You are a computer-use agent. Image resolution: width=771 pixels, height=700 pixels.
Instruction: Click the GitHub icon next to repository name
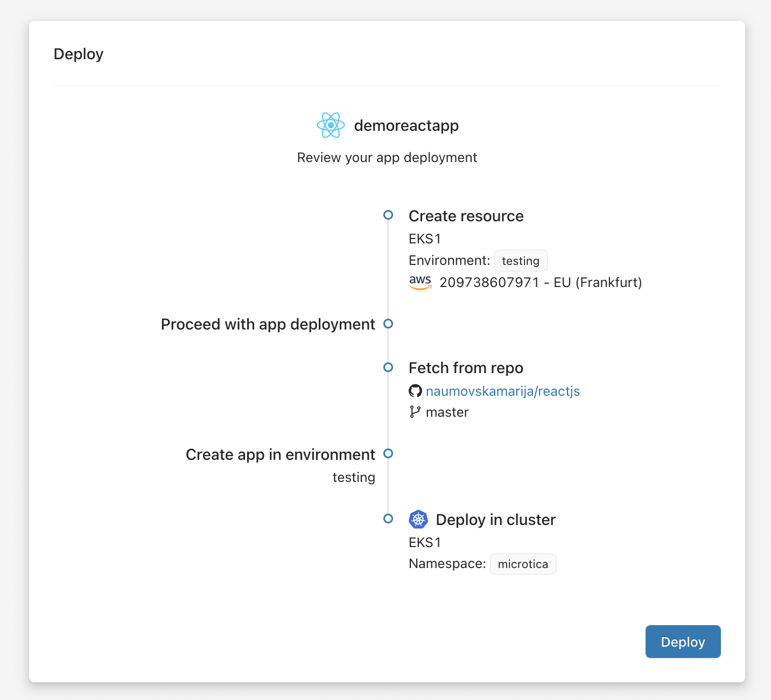pyautogui.click(x=416, y=391)
